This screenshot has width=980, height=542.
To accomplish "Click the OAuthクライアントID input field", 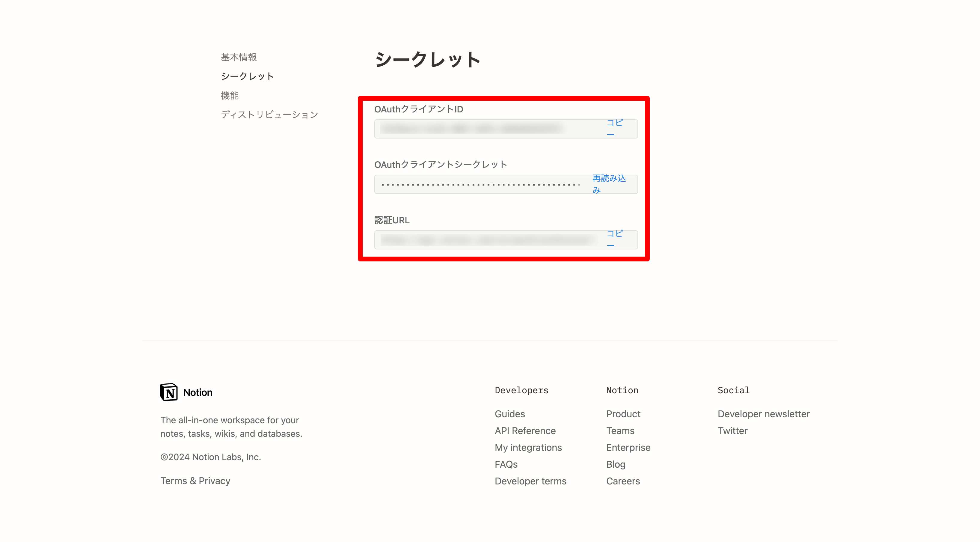I will pos(480,128).
